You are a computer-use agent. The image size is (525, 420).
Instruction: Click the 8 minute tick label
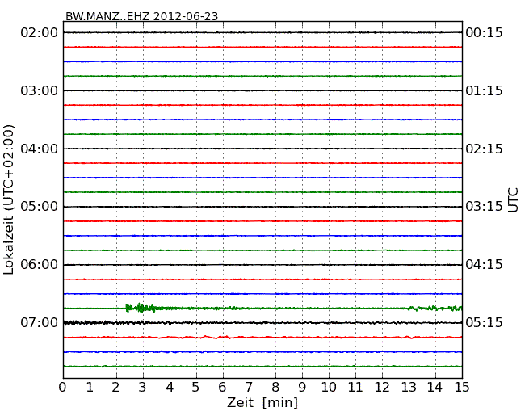pyautogui.click(x=275, y=388)
